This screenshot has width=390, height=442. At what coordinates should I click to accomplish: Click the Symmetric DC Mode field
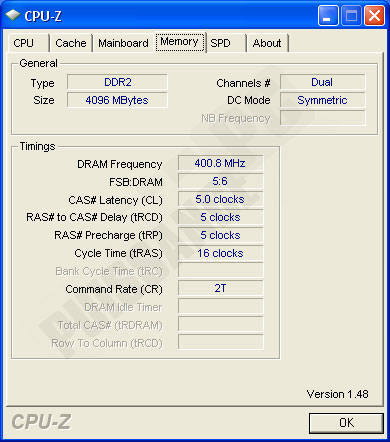click(x=322, y=100)
